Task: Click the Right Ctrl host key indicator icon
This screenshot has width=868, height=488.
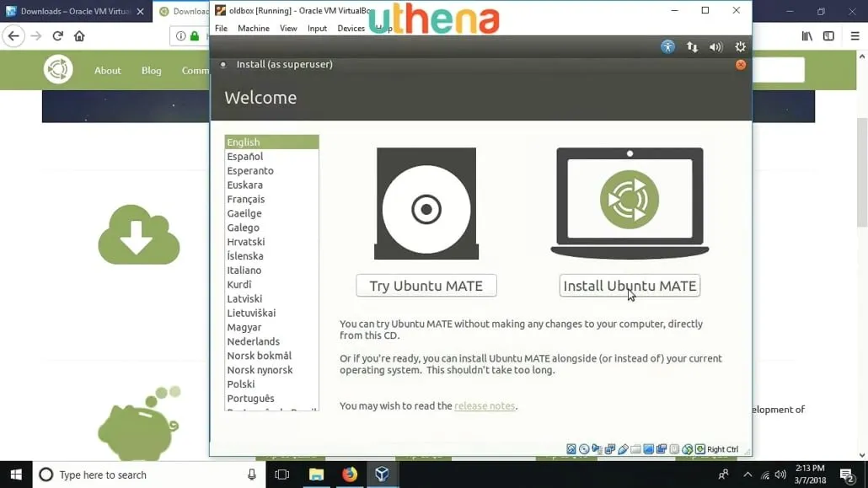Action: [x=699, y=449]
